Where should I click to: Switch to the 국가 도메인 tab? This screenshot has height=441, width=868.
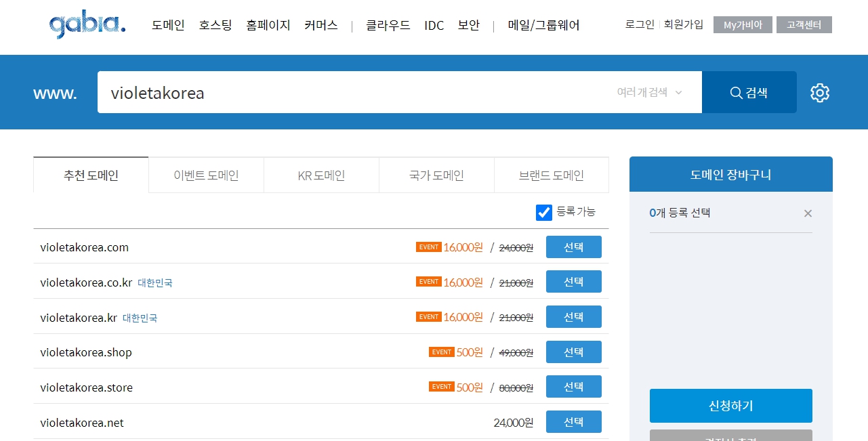click(436, 175)
